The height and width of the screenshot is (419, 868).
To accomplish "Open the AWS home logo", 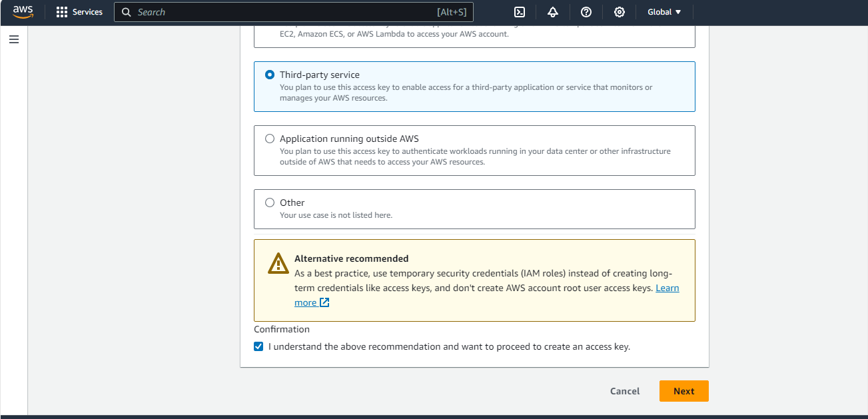I will pyautogui.click(x=23, y=12).
